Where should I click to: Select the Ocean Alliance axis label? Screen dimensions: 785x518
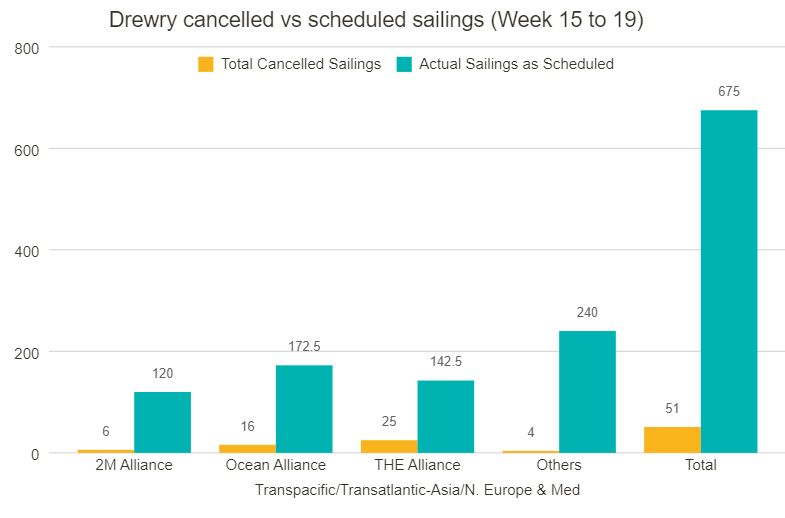(276, 465)
